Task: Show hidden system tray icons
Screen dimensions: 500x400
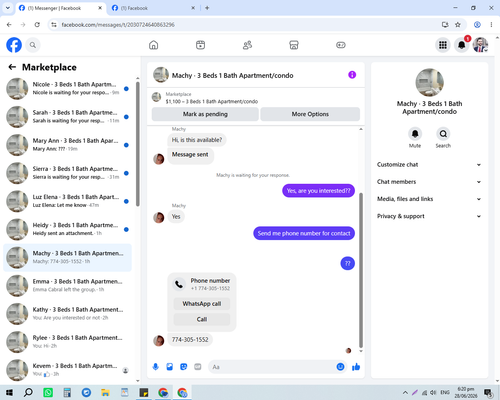Action: (x=405, y=392)
